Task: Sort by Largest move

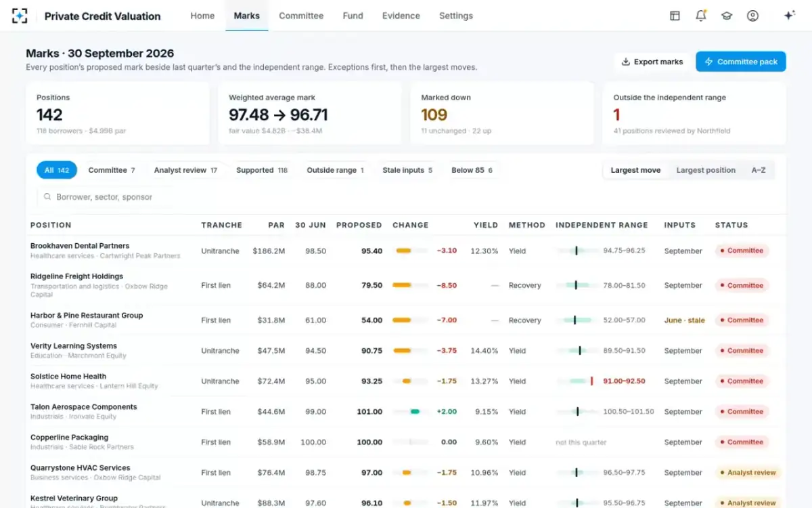Action: [x=635, y=170]
